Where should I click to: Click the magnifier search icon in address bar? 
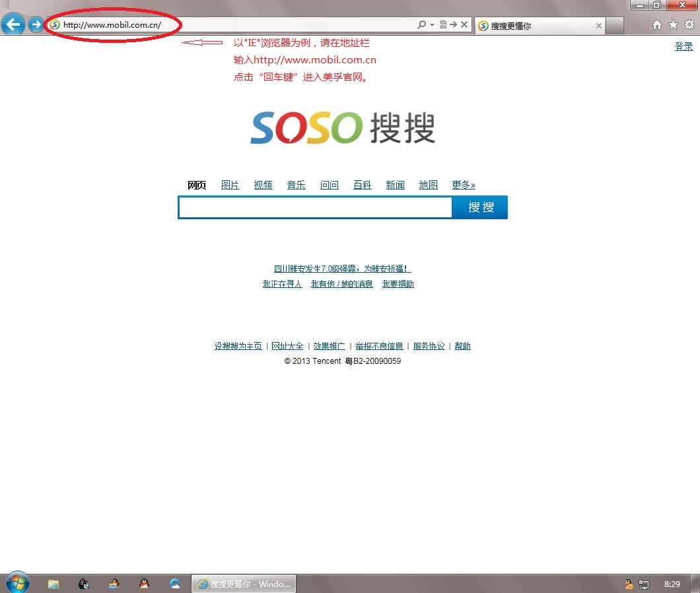point(422,25)
